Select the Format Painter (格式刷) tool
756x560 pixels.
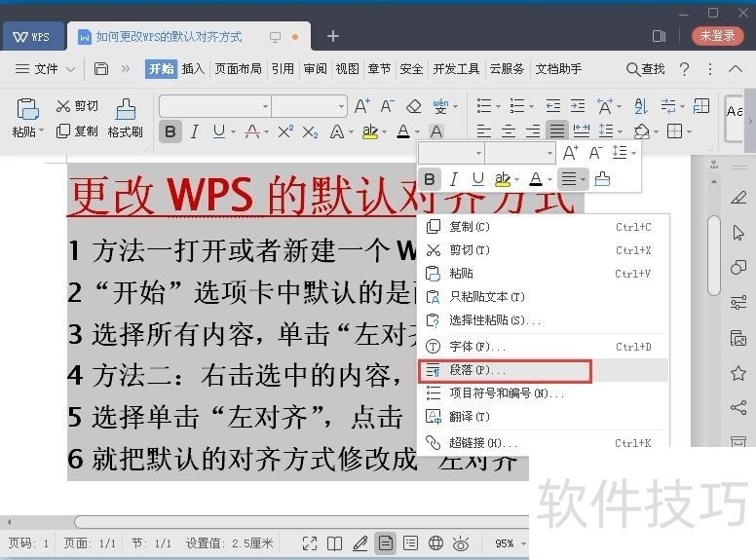pyautogui.click(x=126, y=119)
